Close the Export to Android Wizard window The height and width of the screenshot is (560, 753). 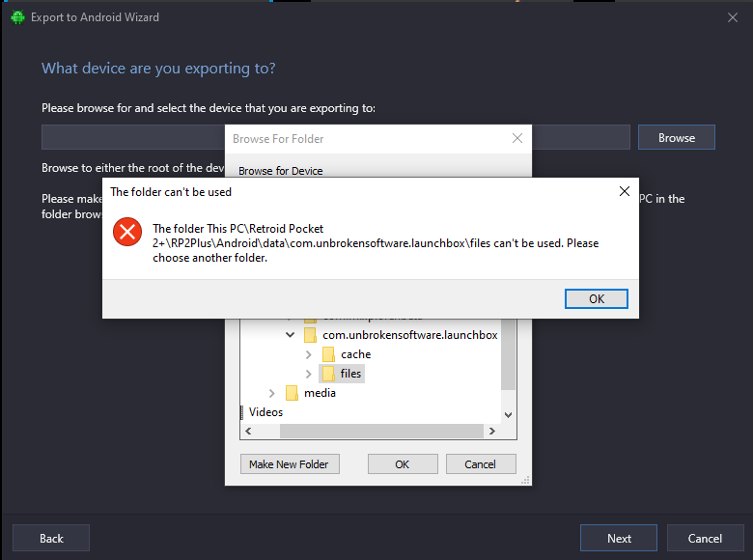(733, 17)
